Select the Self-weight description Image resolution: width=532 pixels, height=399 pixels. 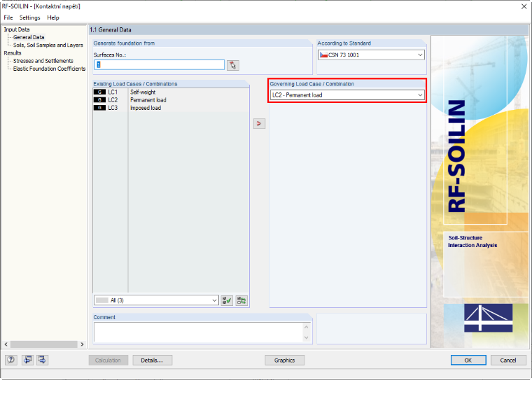[x=143, y=92]
